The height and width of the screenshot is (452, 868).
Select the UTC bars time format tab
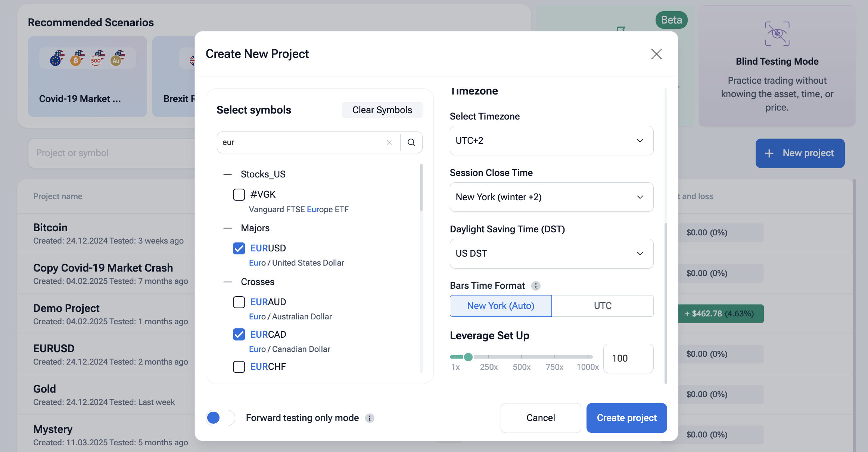click(x=602, y=306)
